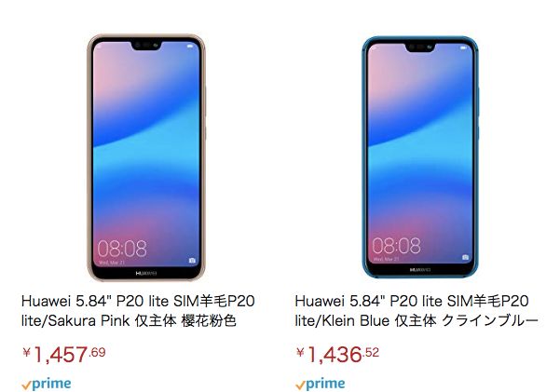560x392 pixels.
Task: Click the orange prime checkmark below ¥1,457.69
Action: (26, 385)
